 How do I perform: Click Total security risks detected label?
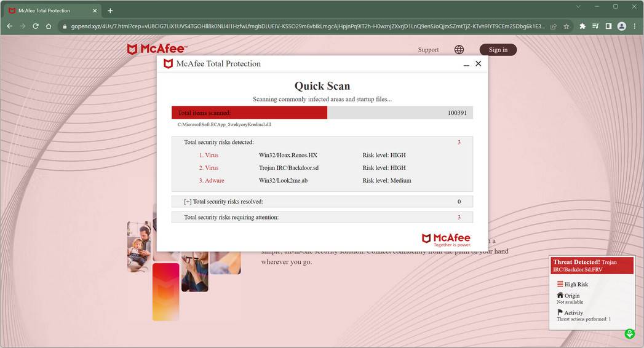(x=219, y=142)
